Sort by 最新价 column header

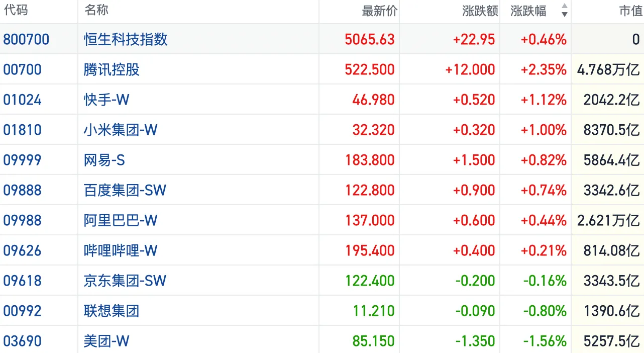tap(379, 11)
